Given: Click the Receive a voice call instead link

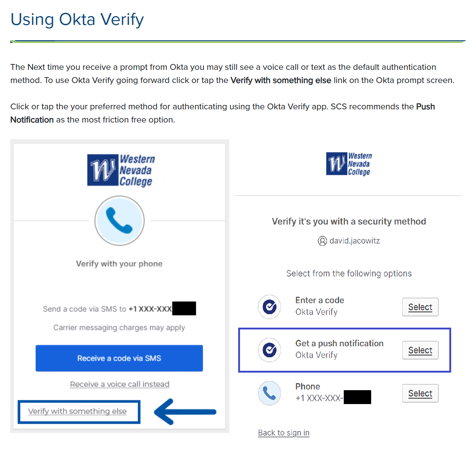Looking at the screenshot, I should 119,384.
